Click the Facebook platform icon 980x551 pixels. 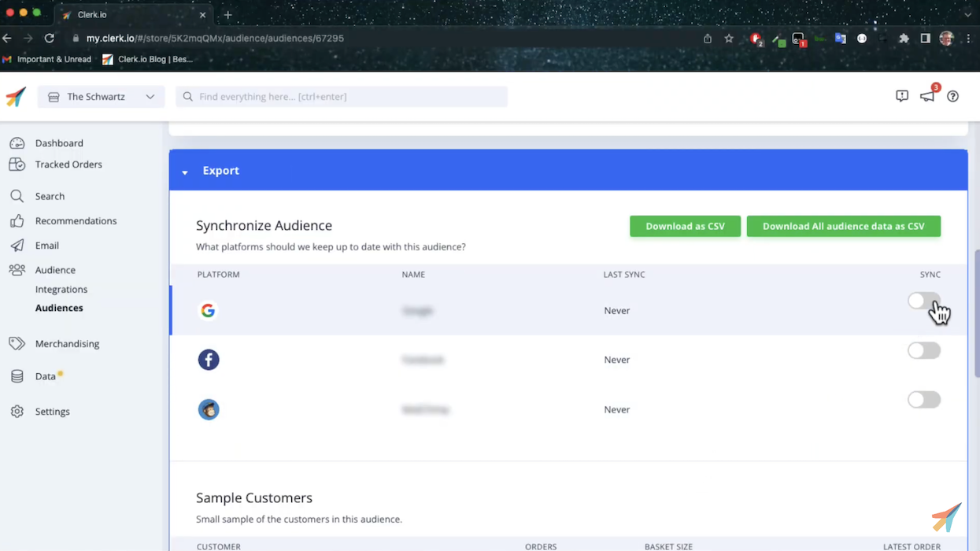pos(209,360)
